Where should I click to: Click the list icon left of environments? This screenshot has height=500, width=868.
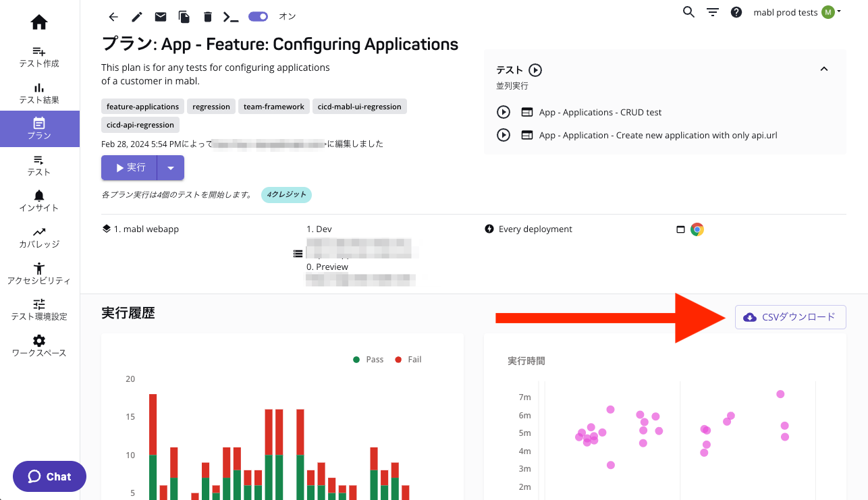pyautogui.click(x=298, y=254)
